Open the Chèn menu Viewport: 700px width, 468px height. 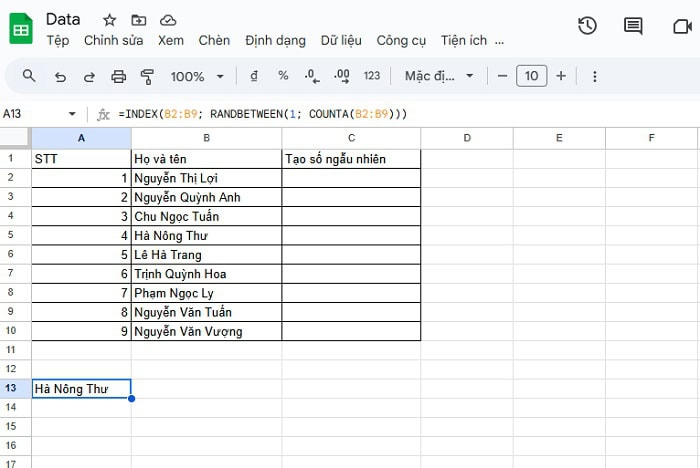[214, 41]
